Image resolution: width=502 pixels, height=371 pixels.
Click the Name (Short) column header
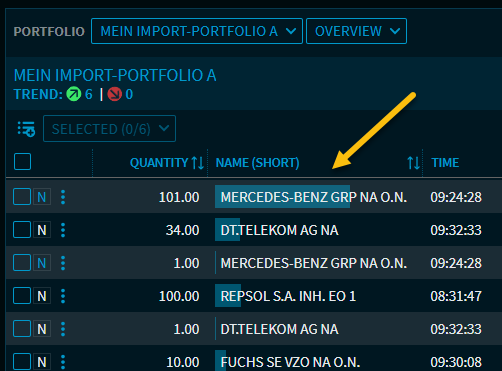[257, 163]
